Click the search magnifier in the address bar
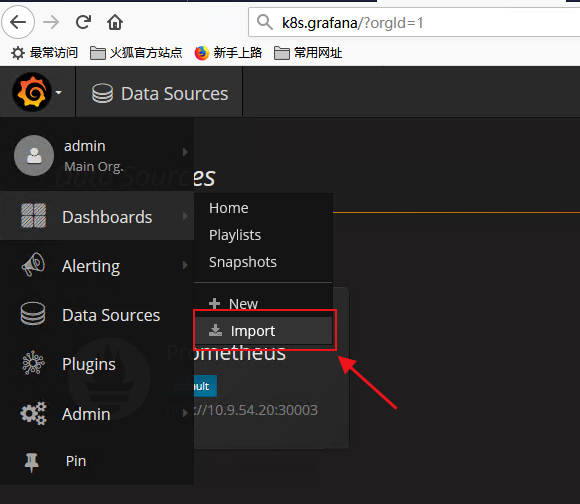 click(265, 22)
